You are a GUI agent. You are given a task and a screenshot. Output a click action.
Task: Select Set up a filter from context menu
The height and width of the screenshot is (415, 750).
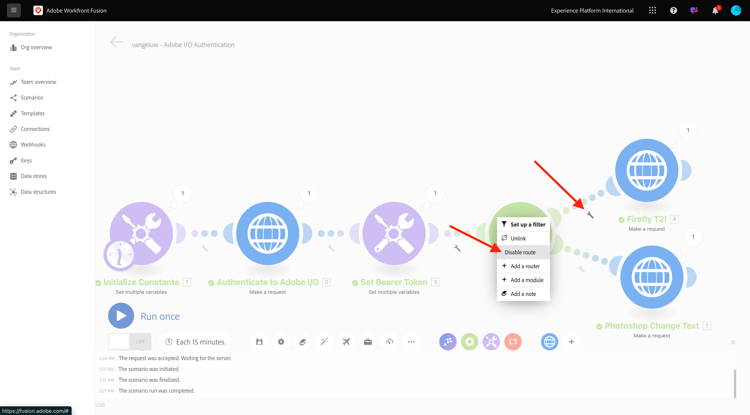pyautogui.click(x=523, y=224)
